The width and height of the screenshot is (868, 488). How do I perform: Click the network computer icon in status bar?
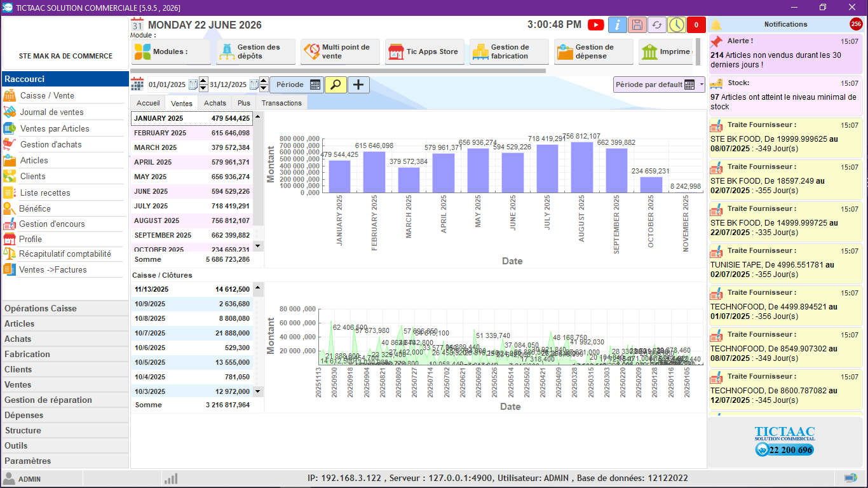click(x=850, y=478)
